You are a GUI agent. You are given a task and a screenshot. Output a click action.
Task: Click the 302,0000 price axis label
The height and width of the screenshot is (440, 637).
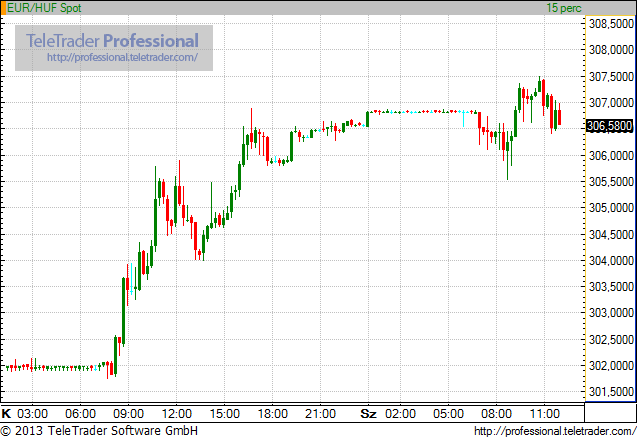tap(611, 366)
